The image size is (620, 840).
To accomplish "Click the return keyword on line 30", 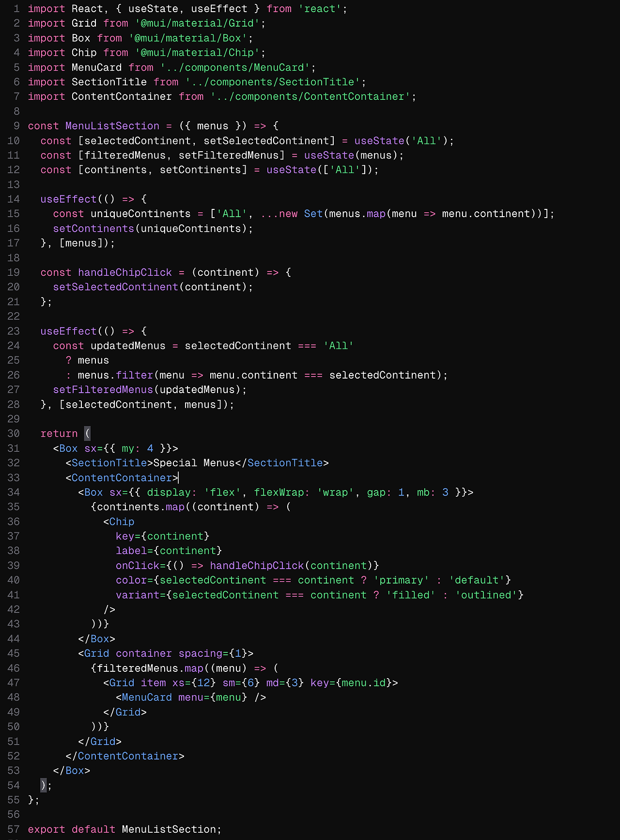I will [x=59, y=434].
